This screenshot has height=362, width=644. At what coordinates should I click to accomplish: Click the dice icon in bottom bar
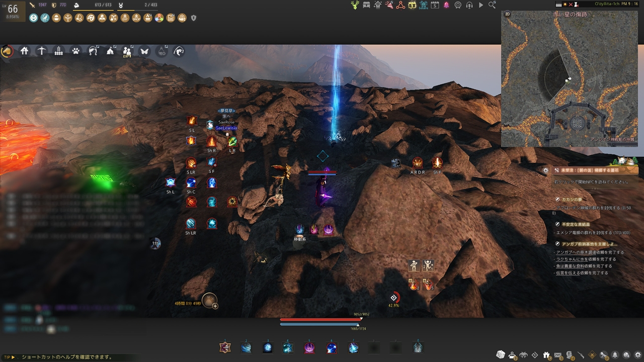point(501,354)
